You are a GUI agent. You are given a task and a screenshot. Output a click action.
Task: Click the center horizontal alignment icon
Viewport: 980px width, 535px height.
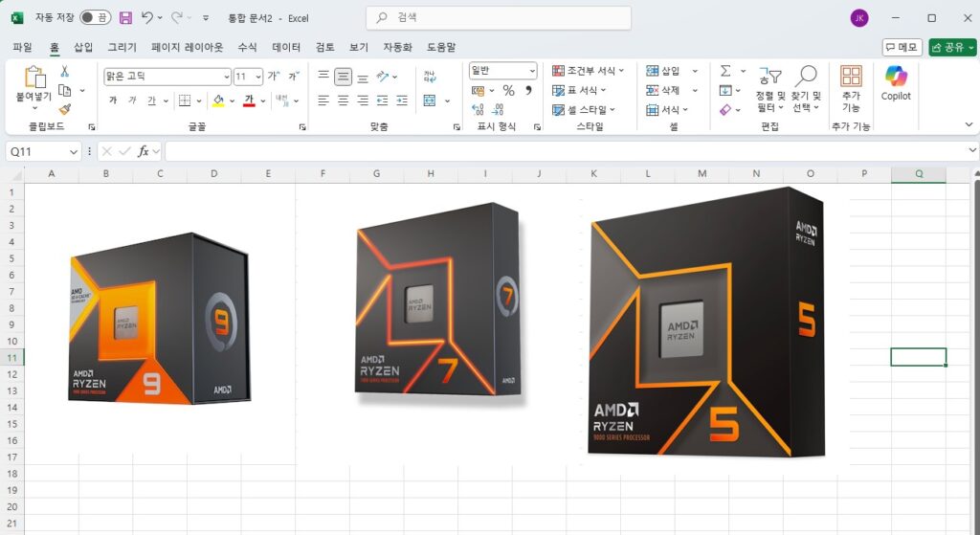click(343, 100)
